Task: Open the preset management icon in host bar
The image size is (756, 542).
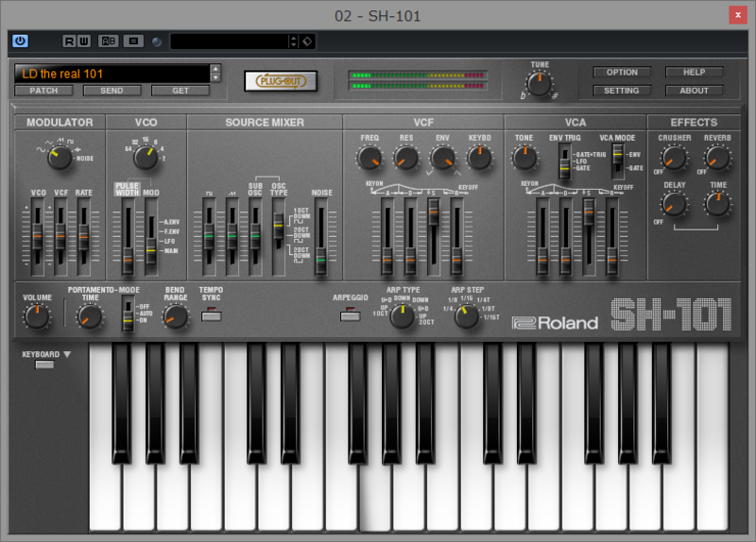Action: pyautogui.click(x=133, y=42)
